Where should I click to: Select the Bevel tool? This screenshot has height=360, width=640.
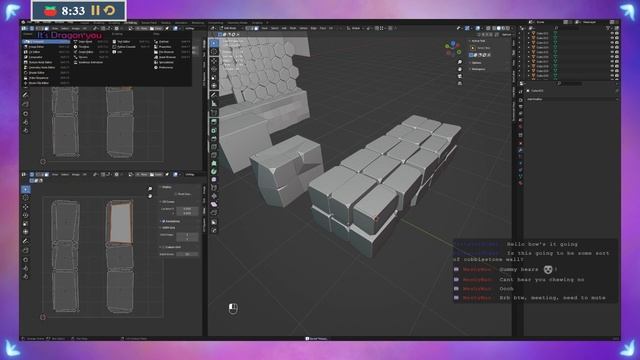(x=214, y=139)
